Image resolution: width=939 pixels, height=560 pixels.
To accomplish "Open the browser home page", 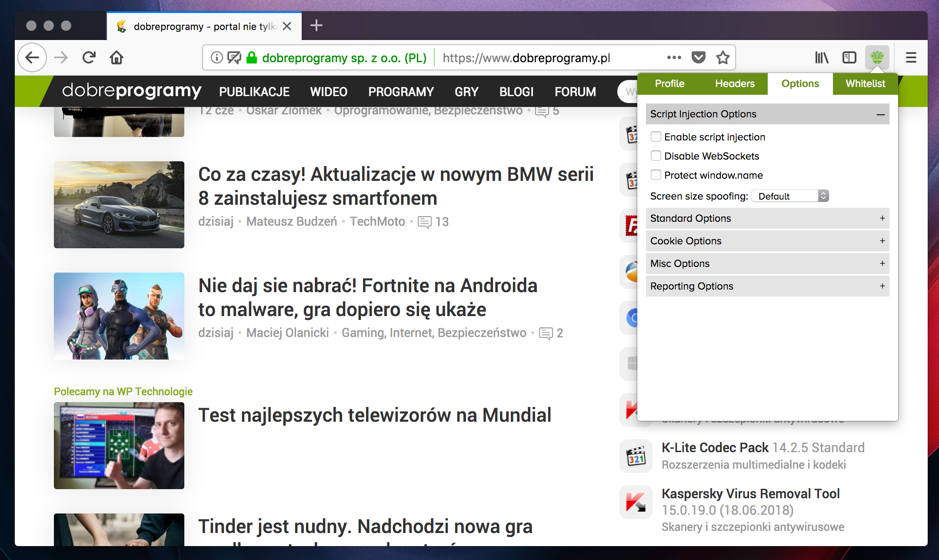I will [x=117, y=57].
